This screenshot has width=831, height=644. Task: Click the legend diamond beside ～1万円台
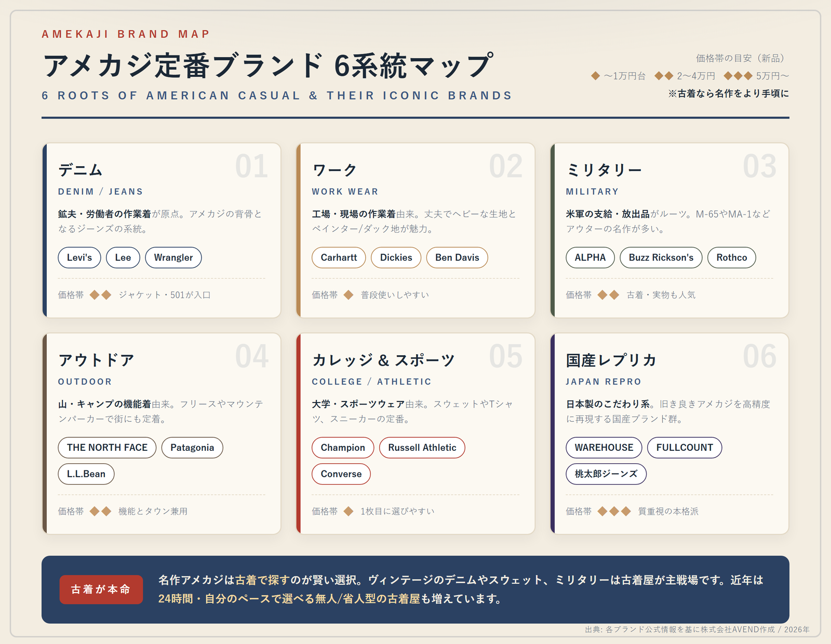(x=596, y=76)
